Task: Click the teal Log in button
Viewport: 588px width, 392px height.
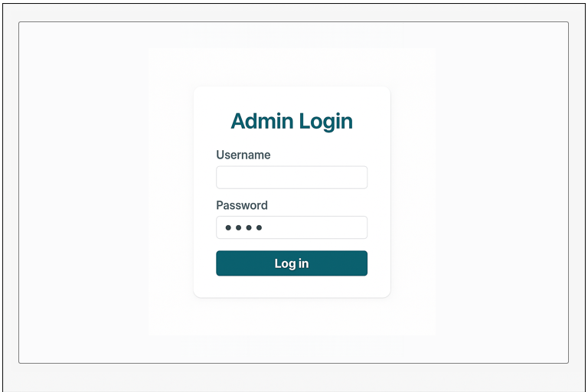Action: tap(291, 263)
